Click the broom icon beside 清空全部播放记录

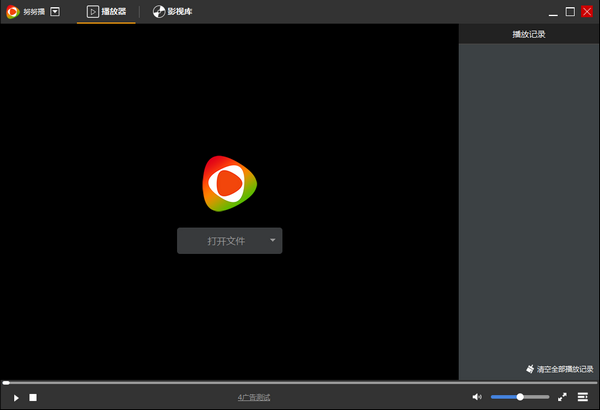point(529,369)
